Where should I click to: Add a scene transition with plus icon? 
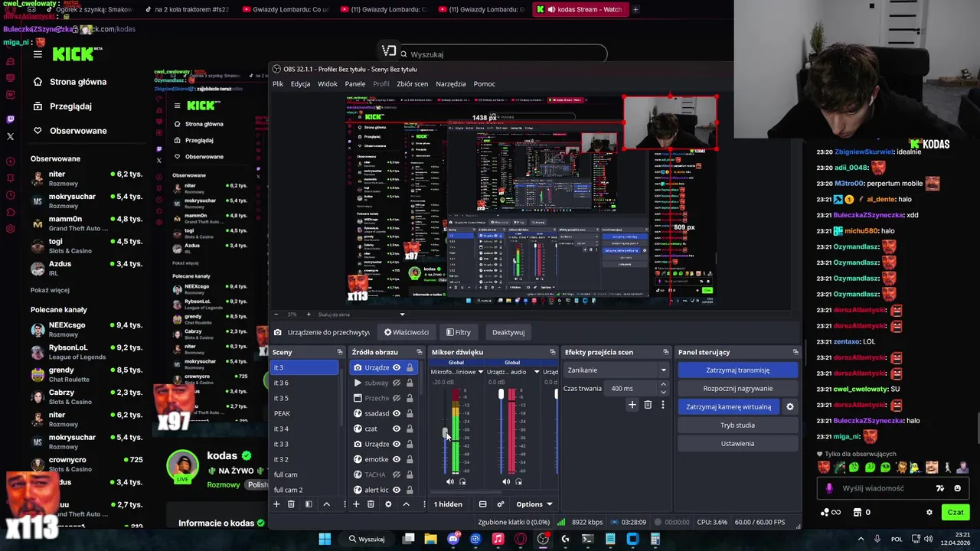(632, 405)
